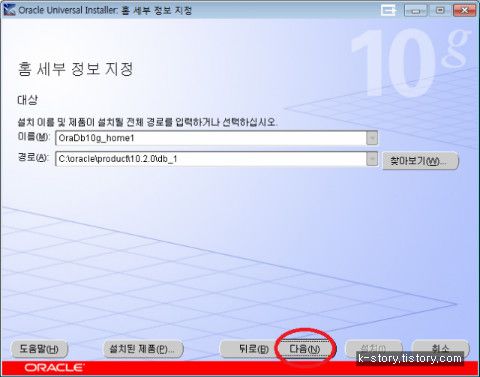
Task: Open help via 도움말(H) button
Action: (39, 349)
